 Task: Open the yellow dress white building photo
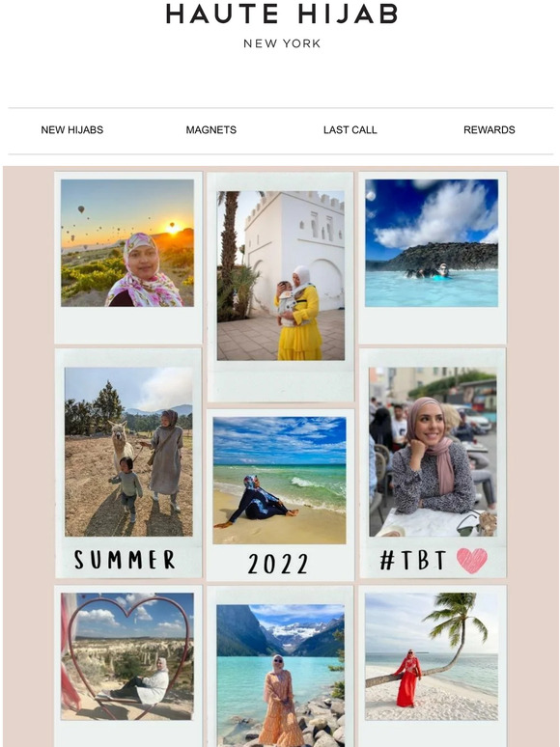click(x=281, y=275)
